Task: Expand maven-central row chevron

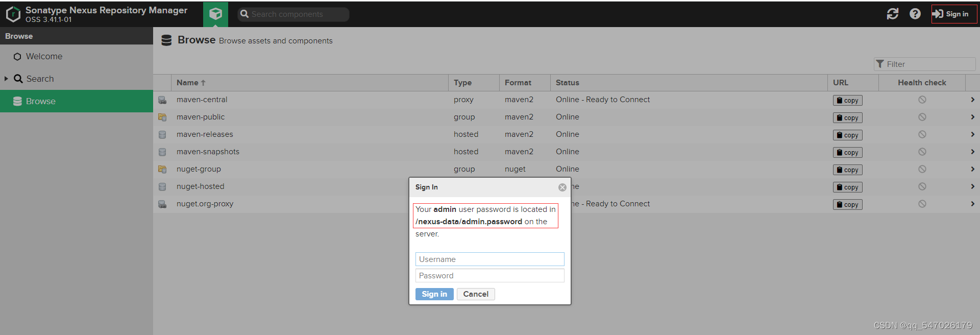Action: [x=972, y=100]
